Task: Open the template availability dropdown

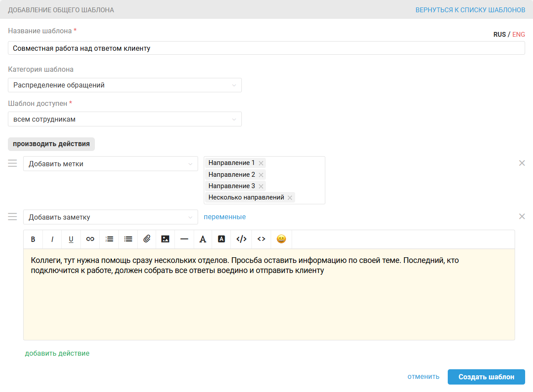Action: coord(125,119)
